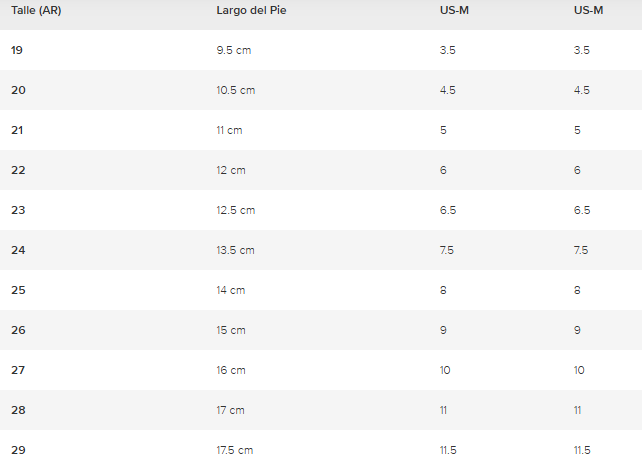This screenshot has width=642, height=464.
Task: Click the 17.5 cm foot length cell
Action: [235, 450]
